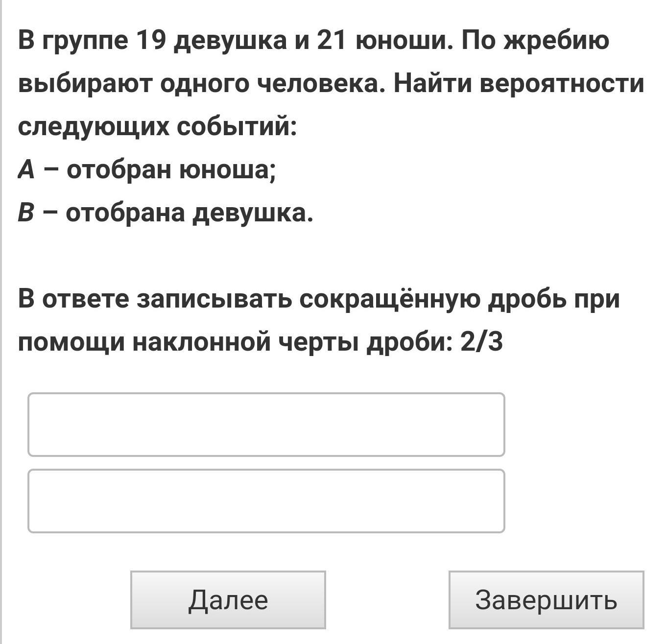
Task: Click the text 'следующих событий:'
Action: tap(157, 127)
